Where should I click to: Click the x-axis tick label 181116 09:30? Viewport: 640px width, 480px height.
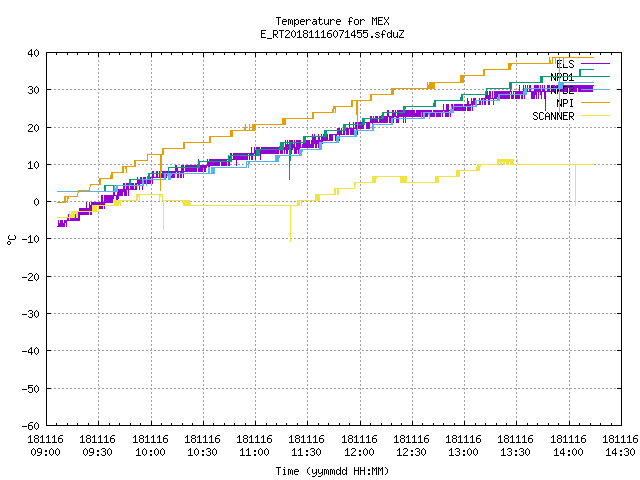coord(98,446)
